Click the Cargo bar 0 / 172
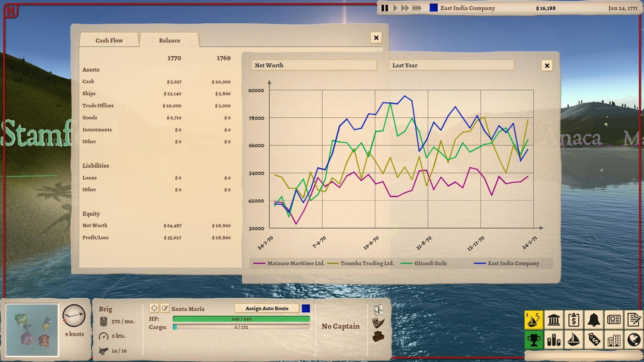Viewport: 644px width, 362px height. 241,327
